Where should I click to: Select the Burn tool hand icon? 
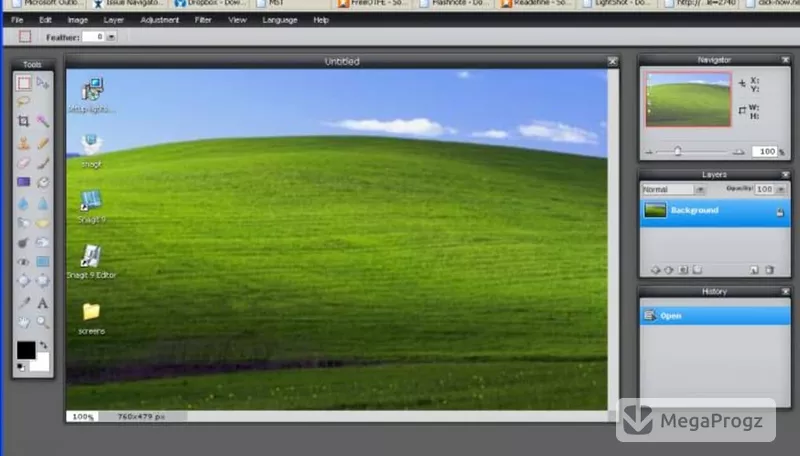click(43, 242)
